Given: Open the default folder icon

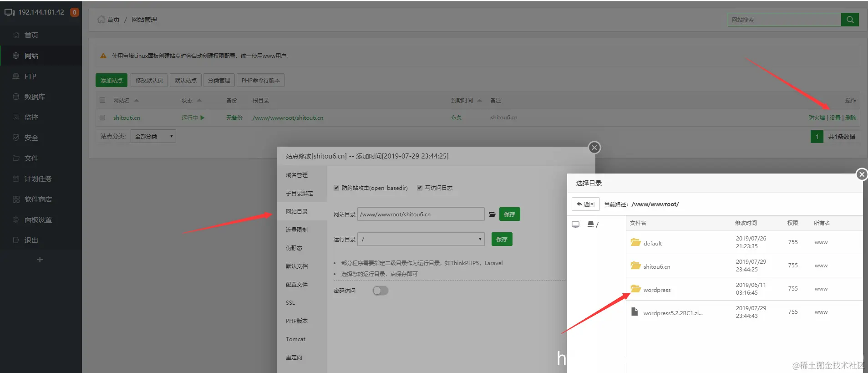Looking at the screenshot, I should tap(635, 242).
